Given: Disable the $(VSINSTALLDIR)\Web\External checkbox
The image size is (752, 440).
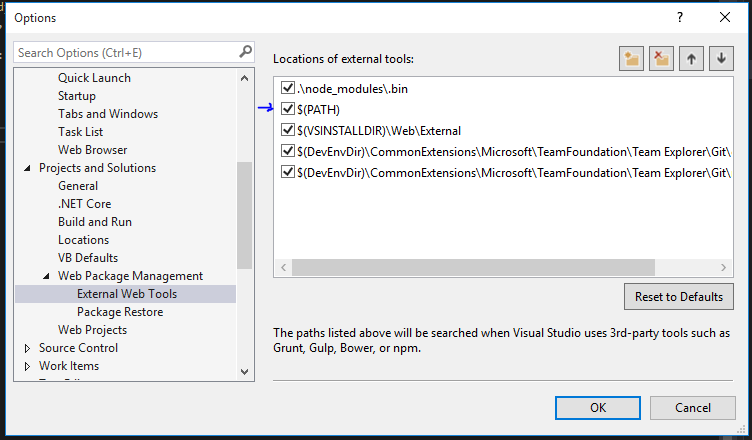Looking at the screenshot, I should coord(288,130).
